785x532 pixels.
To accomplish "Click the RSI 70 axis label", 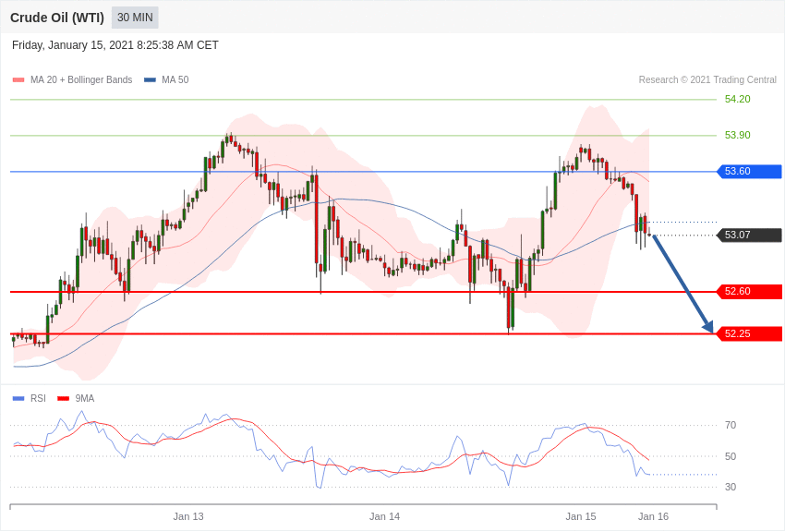I will point(731,426).
